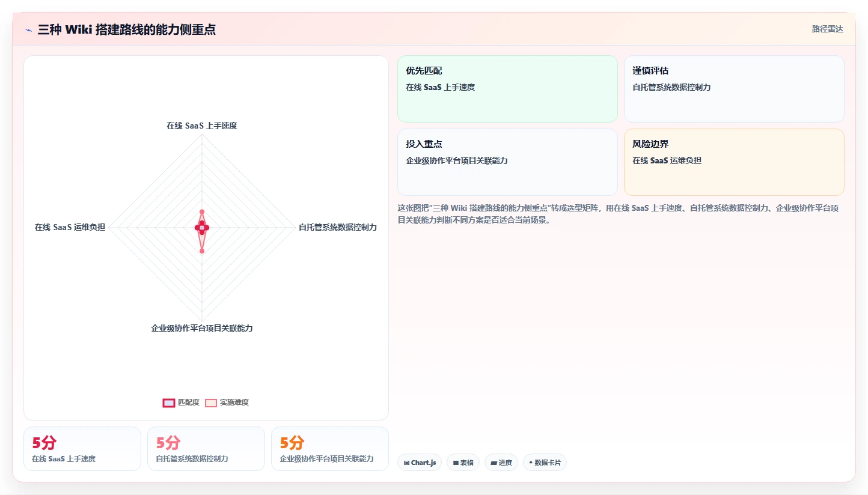Click the 5分 企业级协作平台项目关联能力 stat card

click(x=330, y=449)
